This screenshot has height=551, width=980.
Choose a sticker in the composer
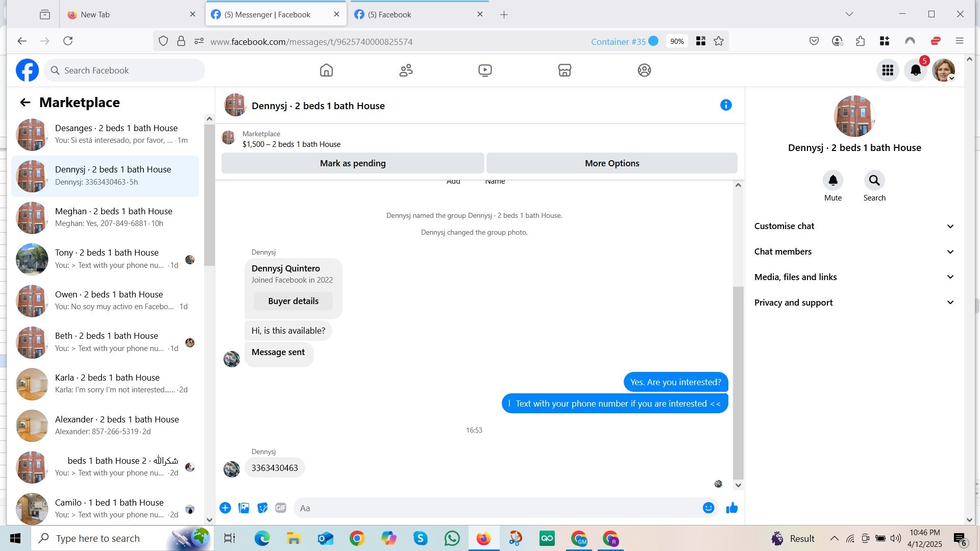[x=262, y=508]
